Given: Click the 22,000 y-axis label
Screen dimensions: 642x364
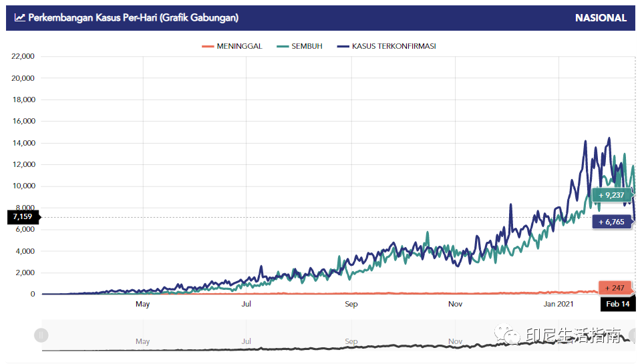Looking at the screenshot, I should [x=23, y=56].
